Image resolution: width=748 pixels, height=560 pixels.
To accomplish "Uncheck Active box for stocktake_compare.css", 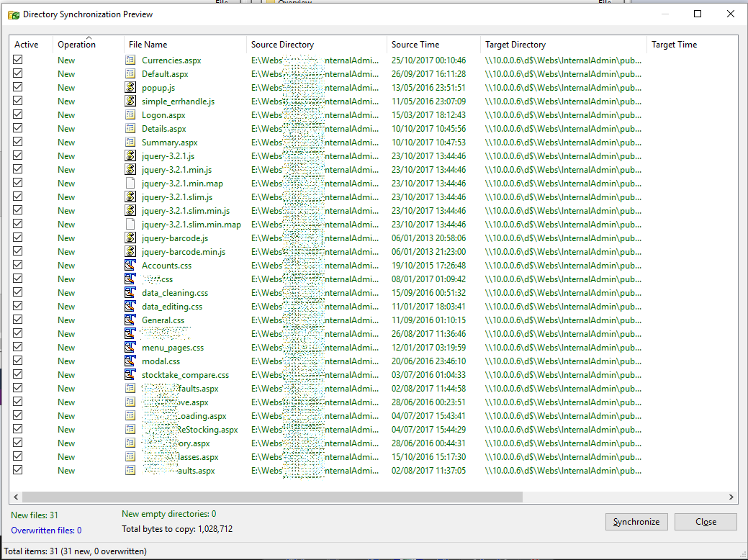I will [x=18, y=374].
